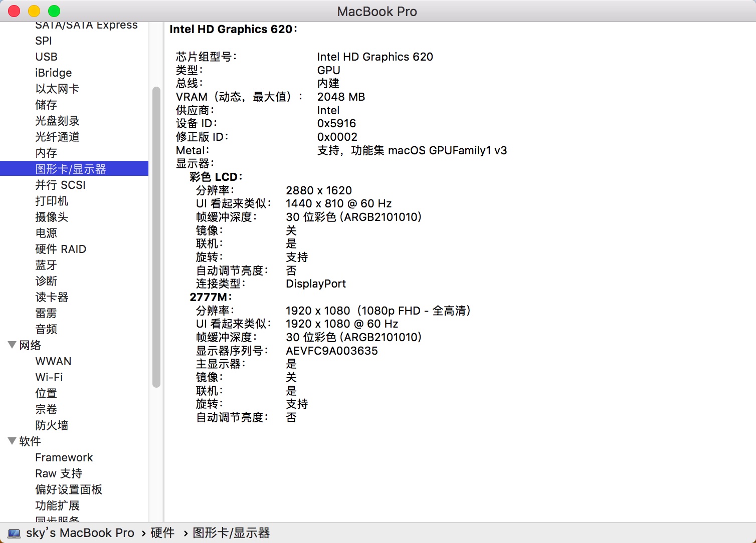
Task: Collapse the 软件 section triangle
Action: coord(12,441)
